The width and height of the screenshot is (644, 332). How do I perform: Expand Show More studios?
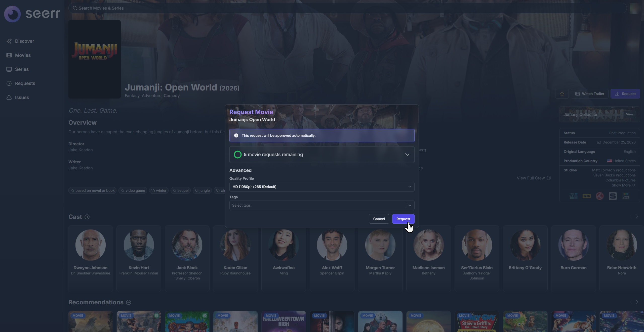pyautogui.click(x=624, y=185)
